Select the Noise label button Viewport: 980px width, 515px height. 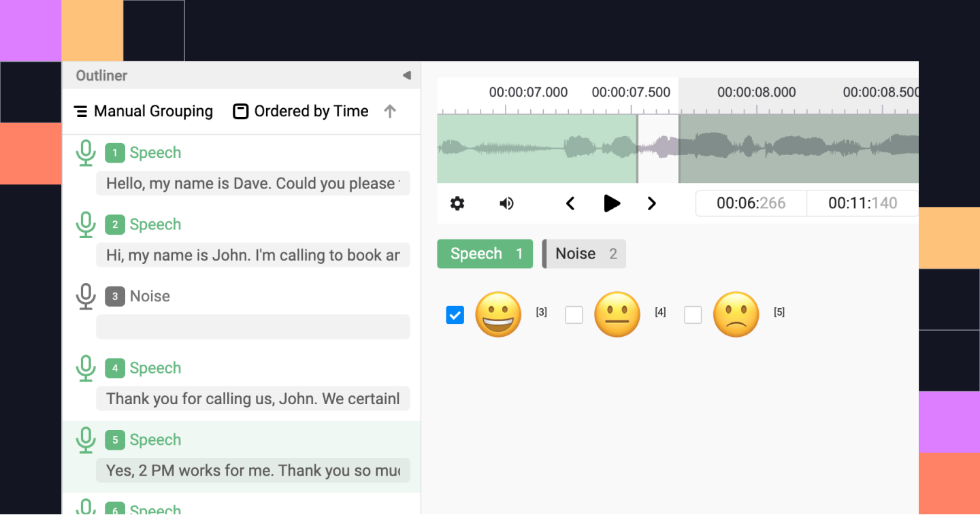pos(583,253)
